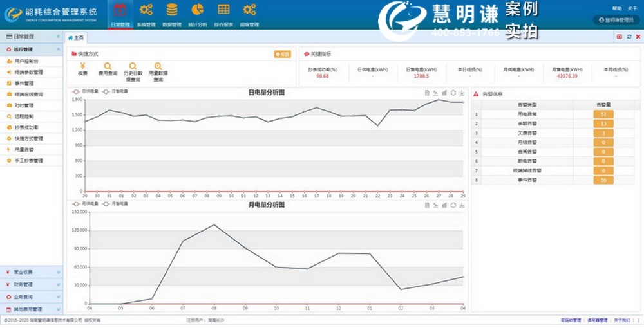This screenshot has height=328, width=644.
Task: Refresh the monthly electricity chart
Action: [x=453, y=205]
